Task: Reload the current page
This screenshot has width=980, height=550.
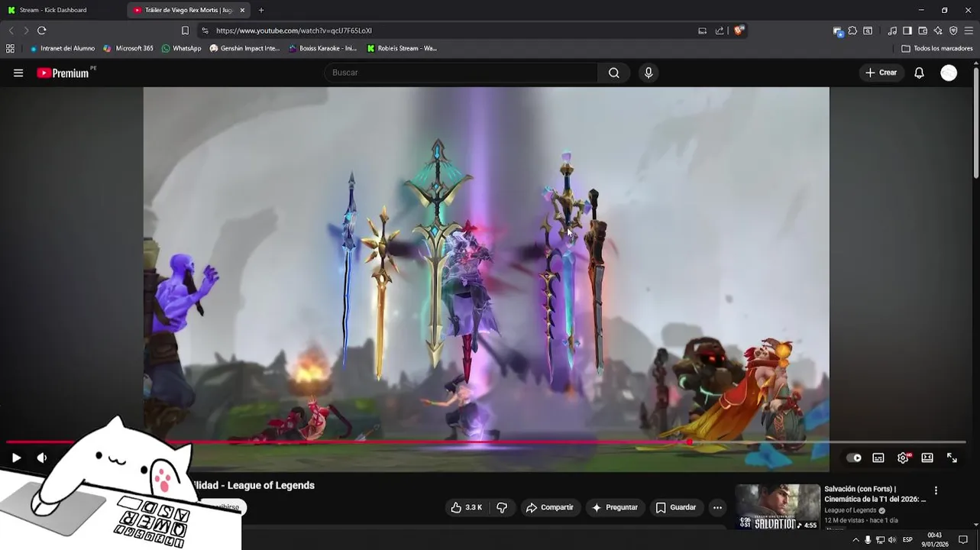Action: [42, 31]
